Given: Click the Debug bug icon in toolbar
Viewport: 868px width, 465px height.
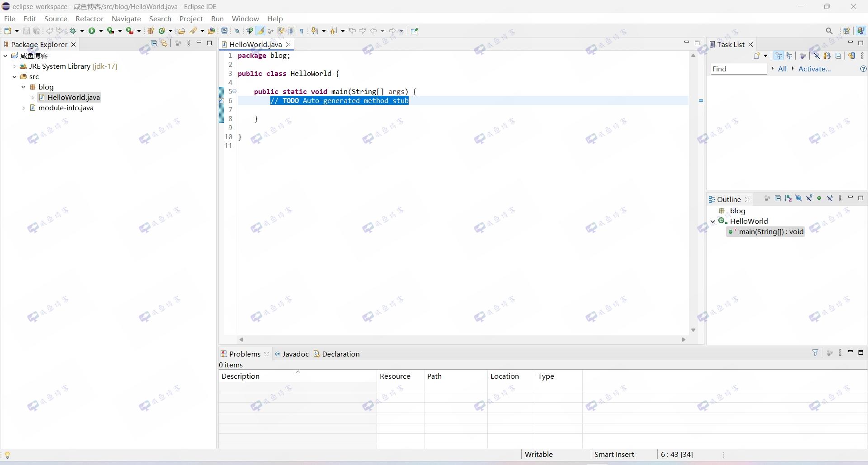Looking at the screenshot, I should [x=73, y=31].
